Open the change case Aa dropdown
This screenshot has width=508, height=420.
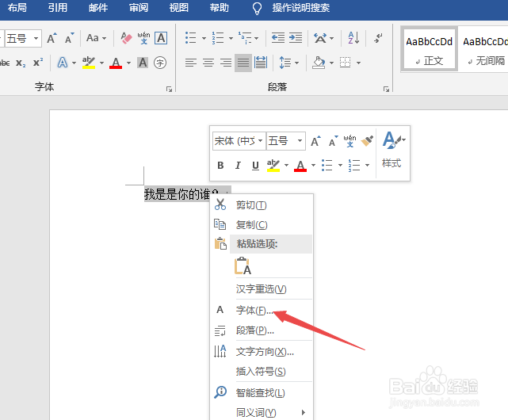click(96, 38)
